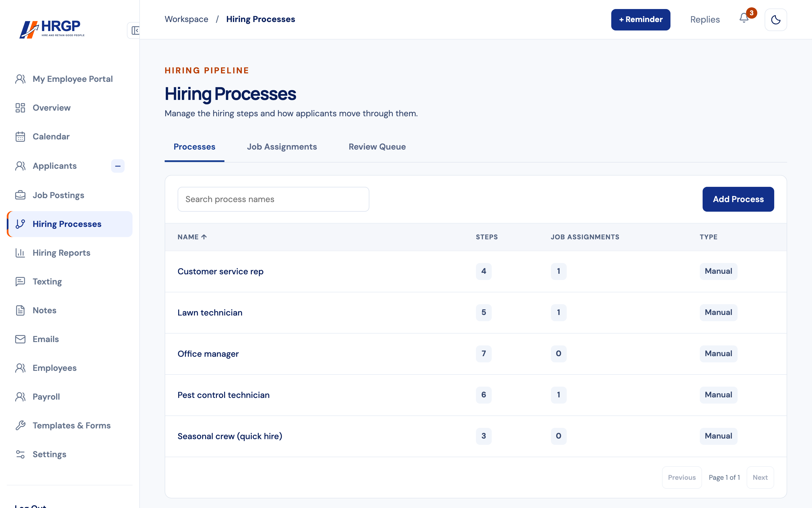812x508 pixels.
Task: Go to Workspace breadcrumb
Action: (x=186, y=19)
